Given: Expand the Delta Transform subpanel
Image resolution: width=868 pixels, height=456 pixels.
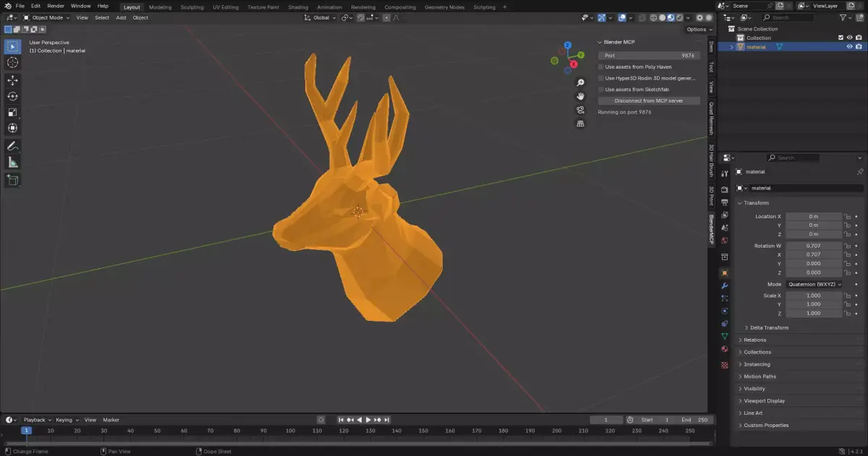Looking at the screenshot, I should (x=769, y=327).
